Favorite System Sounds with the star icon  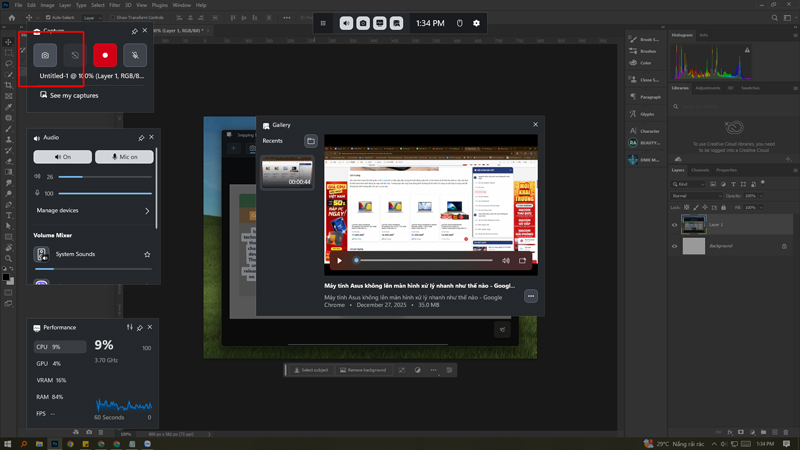pos(147,254)
